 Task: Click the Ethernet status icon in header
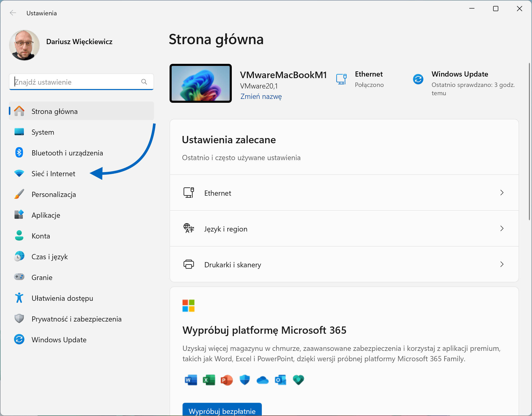click(341, 79)
